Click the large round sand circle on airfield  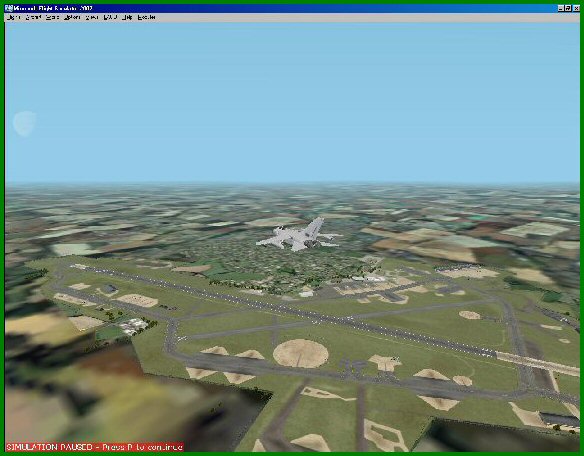[x=301, y=354]
